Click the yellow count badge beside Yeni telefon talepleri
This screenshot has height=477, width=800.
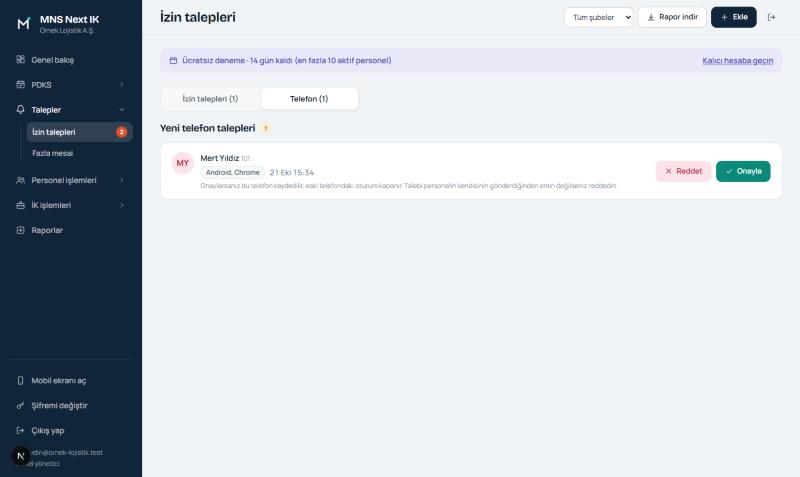(x=265, y=128)
